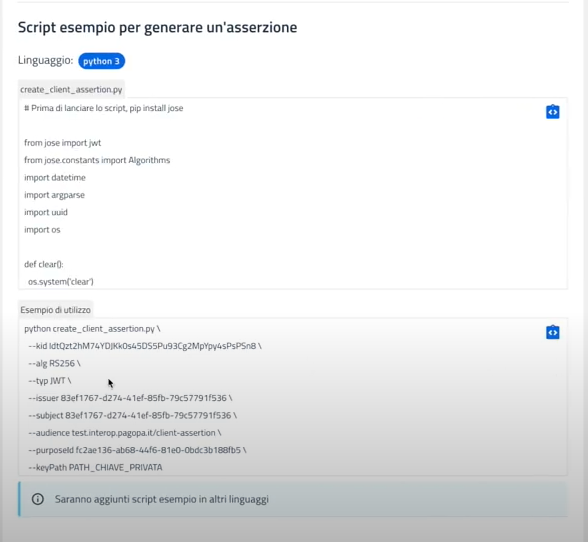Click the 'import datetime' code line
The image size is (588, 542).
click(x=55, y=177)
